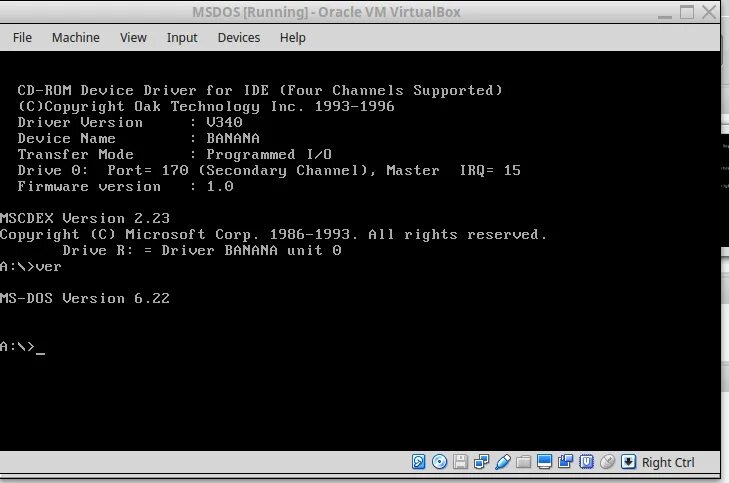Click the Right Ctrl host key label

(668, 463)
